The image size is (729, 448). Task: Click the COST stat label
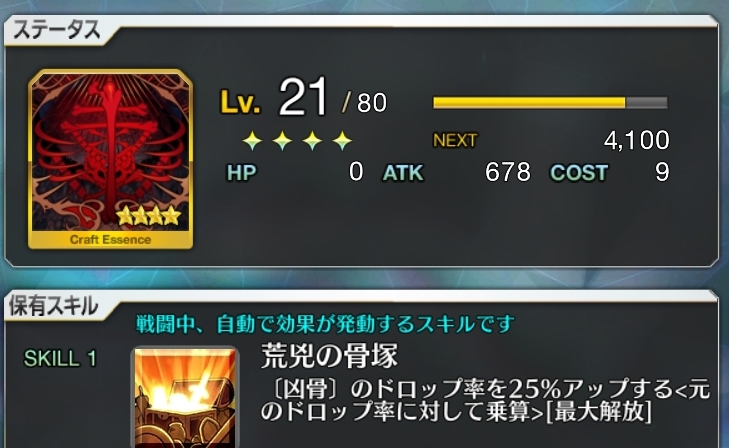point(579,173)
